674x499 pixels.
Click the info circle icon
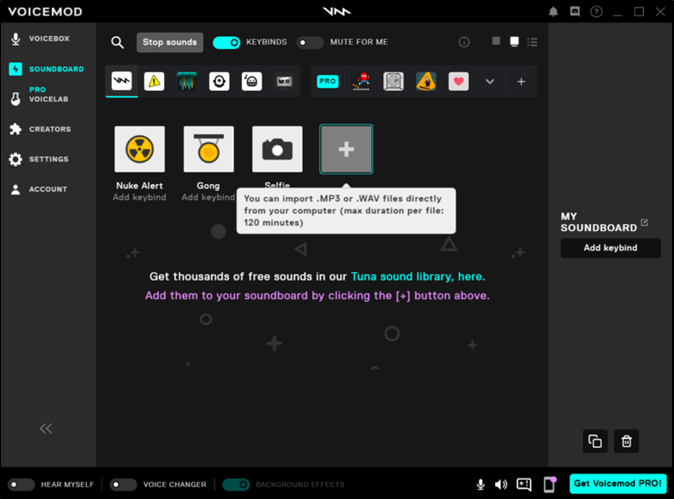(x=463, y=42)
